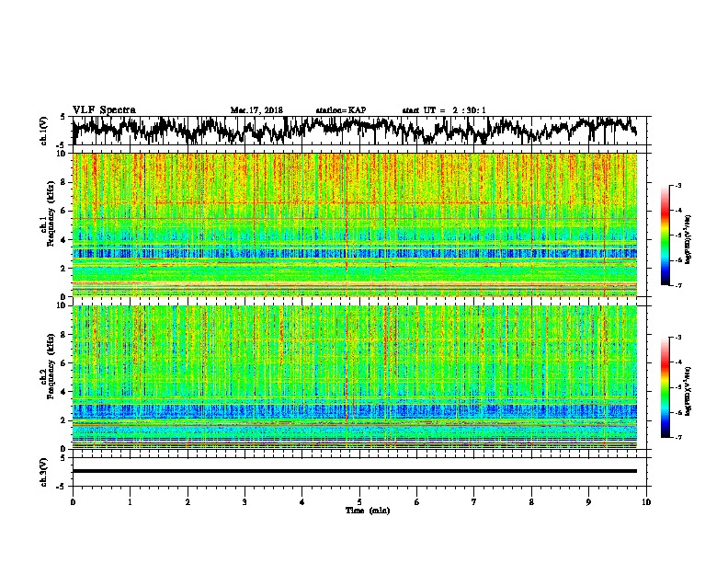Screen dimensions: 728x563
Task: Click the "ch.1(V)" waveform axis label
Action: tap(44, 131)
